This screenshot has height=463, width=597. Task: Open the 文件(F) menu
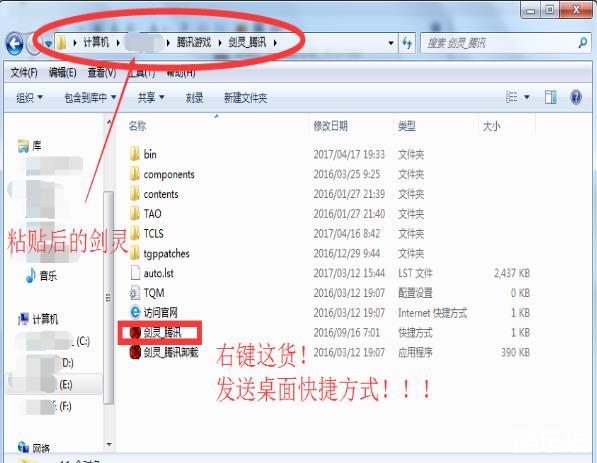pyautogui.click(x=24, y=72)
